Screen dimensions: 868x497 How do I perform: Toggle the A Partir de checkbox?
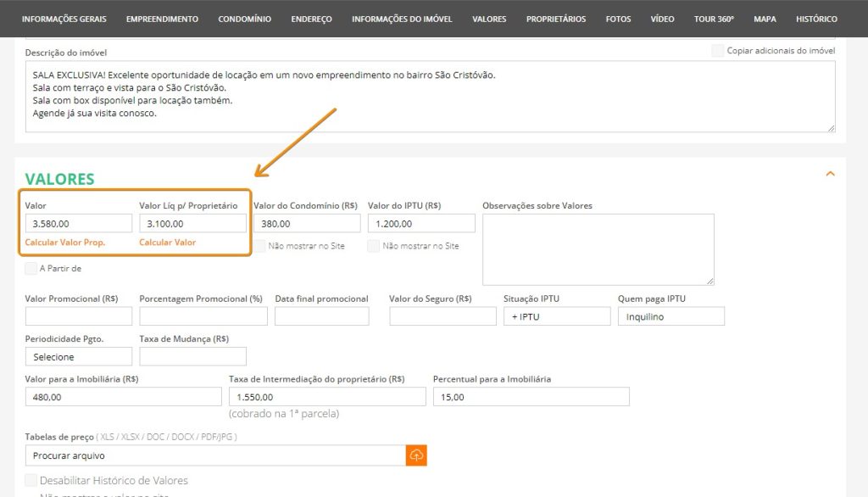tap(31, 269)
